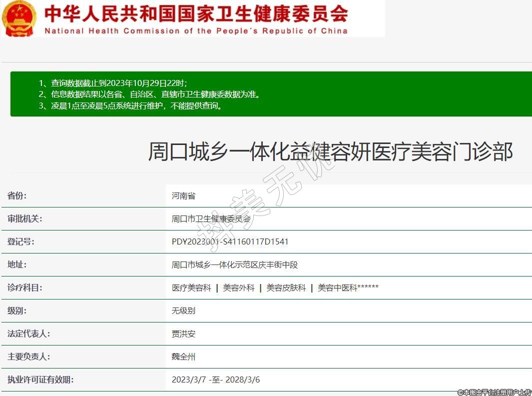Select the province value 河南省
The height and width of the screenshot is (396, 532).
183,196
